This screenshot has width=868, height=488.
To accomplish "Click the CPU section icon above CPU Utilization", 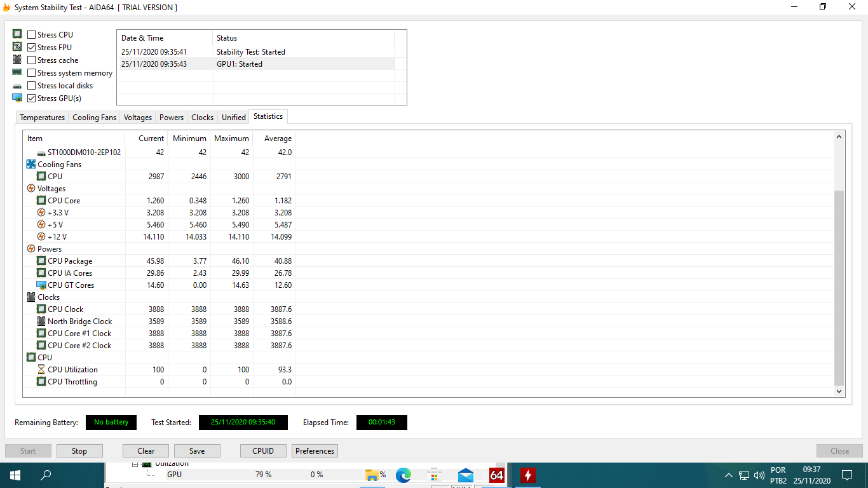I will point(31,357).
